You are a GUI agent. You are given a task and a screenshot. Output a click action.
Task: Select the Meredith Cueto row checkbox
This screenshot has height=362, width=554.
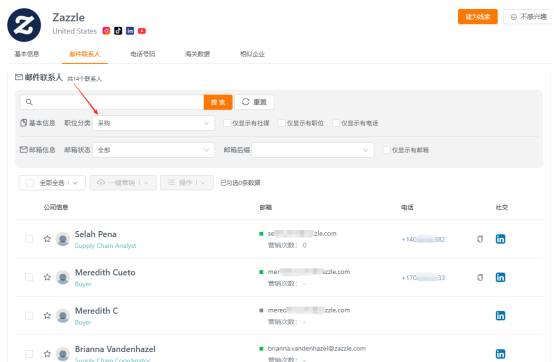click(x=29, y=277)
